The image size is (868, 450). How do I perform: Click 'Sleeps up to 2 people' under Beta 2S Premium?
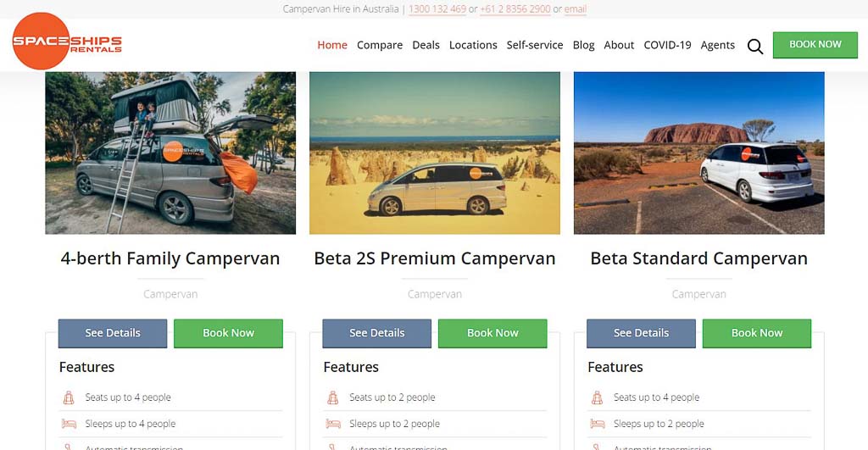click(394, 424)
